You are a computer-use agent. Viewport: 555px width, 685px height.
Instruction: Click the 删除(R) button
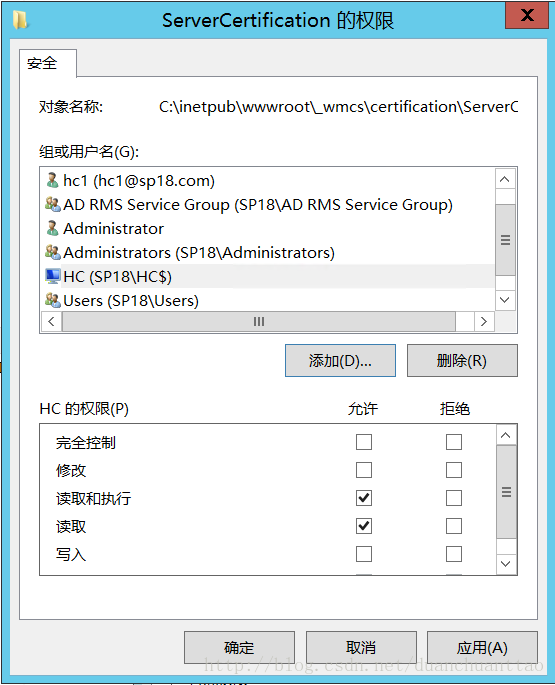pyautogui.click(x=462, y=360)
